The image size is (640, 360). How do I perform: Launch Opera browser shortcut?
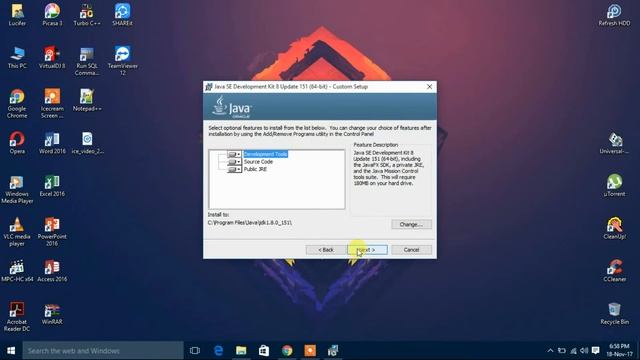17,143
